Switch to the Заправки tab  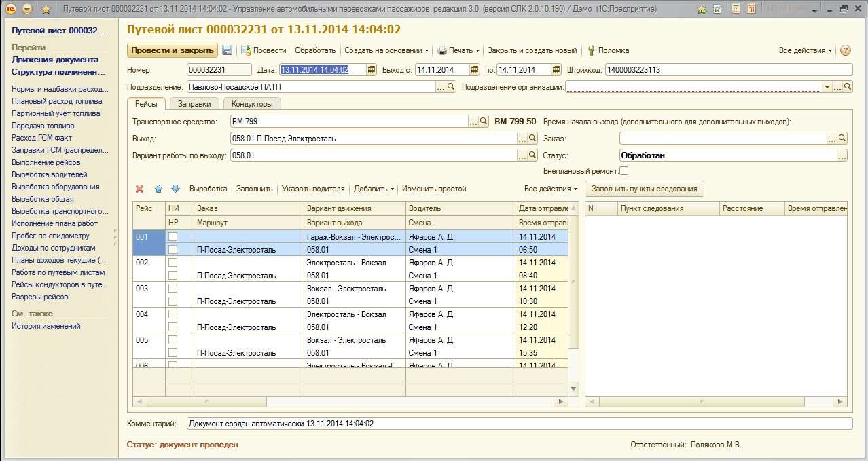pos(194,104)
